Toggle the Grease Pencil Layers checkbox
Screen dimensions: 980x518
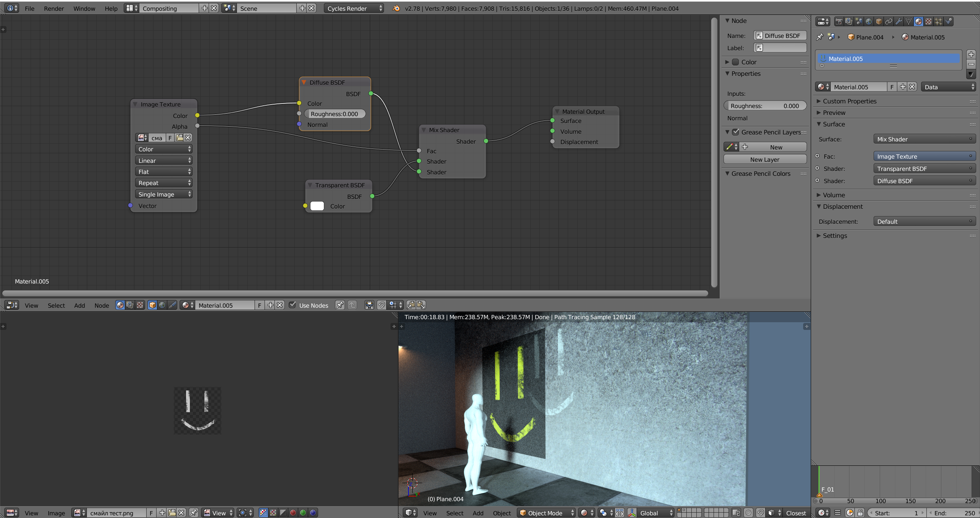pyautogui.click(x=735, y=132)
